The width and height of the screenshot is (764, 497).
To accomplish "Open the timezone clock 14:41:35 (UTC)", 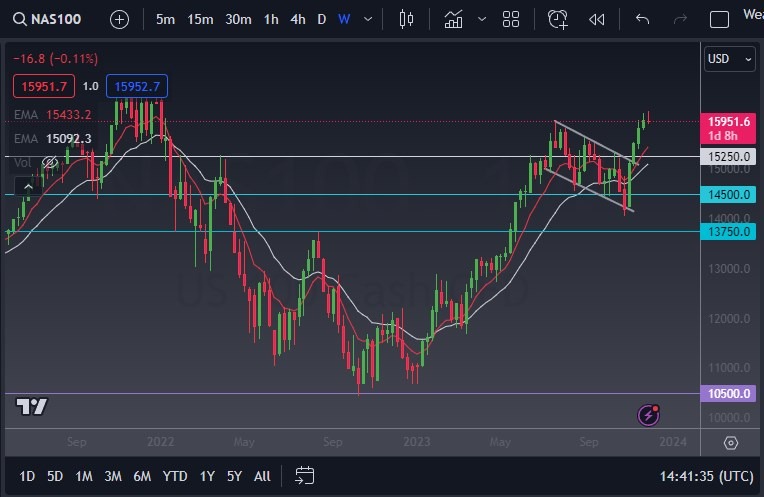I will (707, 476).
